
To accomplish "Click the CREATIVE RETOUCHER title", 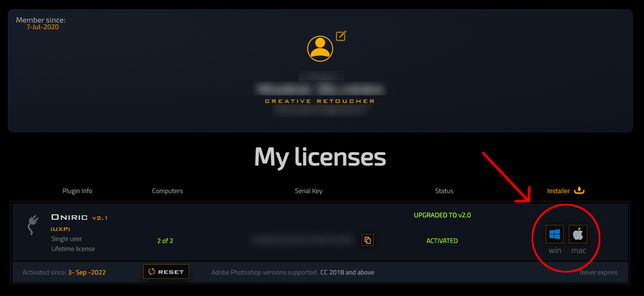I will (320, 101).
